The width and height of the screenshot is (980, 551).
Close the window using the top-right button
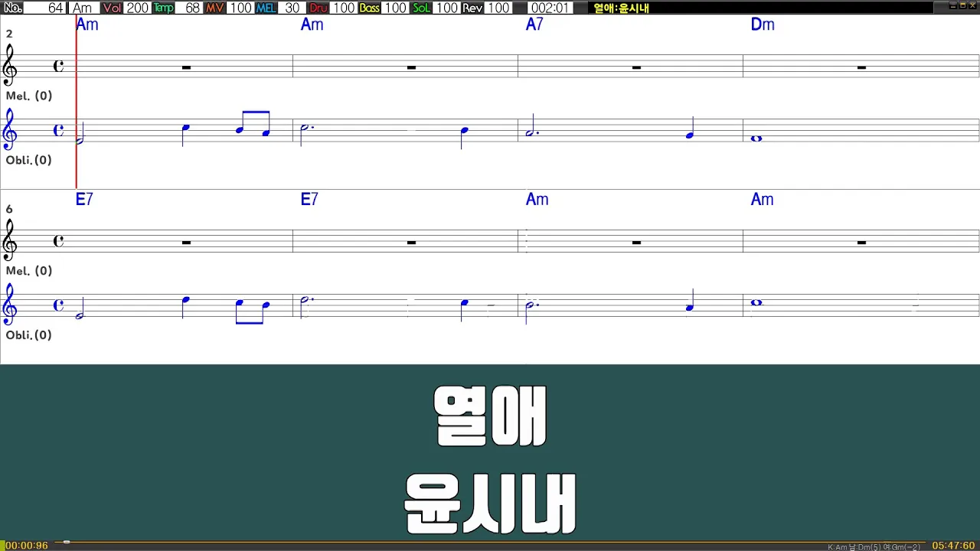(972, 5)
